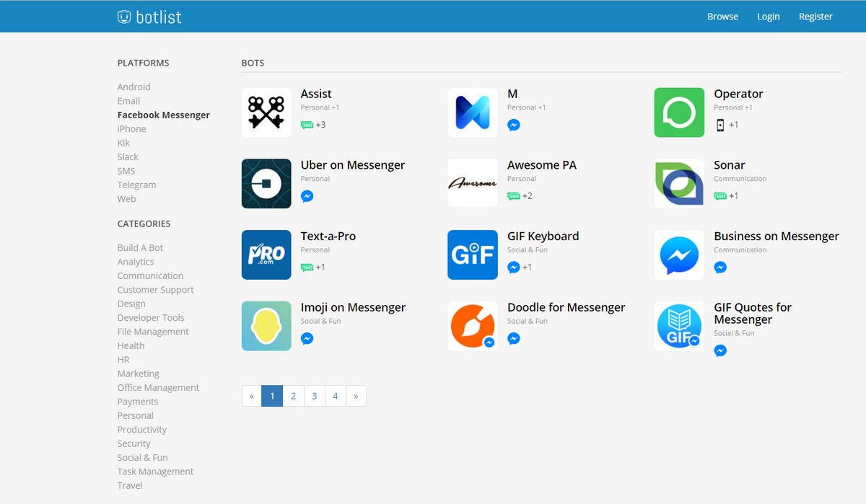Viewport: 866px width, 504px height.
Task: Open the Imoji yellow head icon
Action: pos(266,326)
